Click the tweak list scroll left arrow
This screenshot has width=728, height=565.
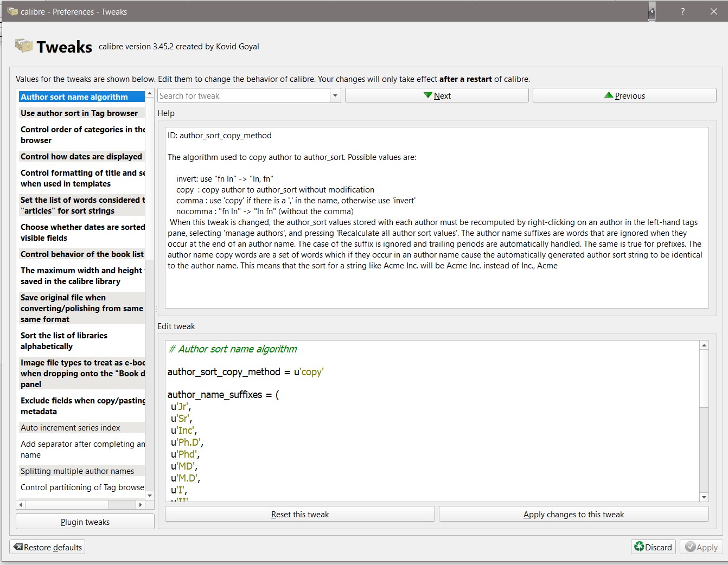[x=21, y=504]
